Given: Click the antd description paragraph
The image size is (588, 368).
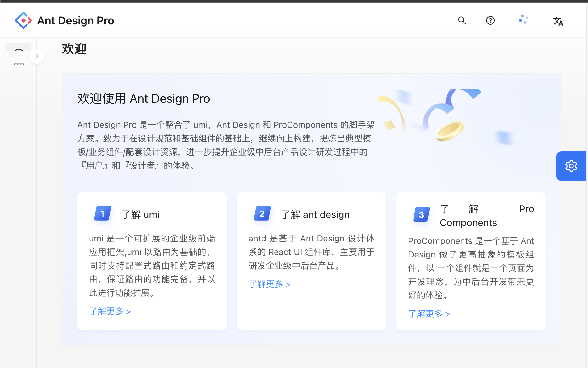Looking at the screenshot, I should (x=312, y=252).
